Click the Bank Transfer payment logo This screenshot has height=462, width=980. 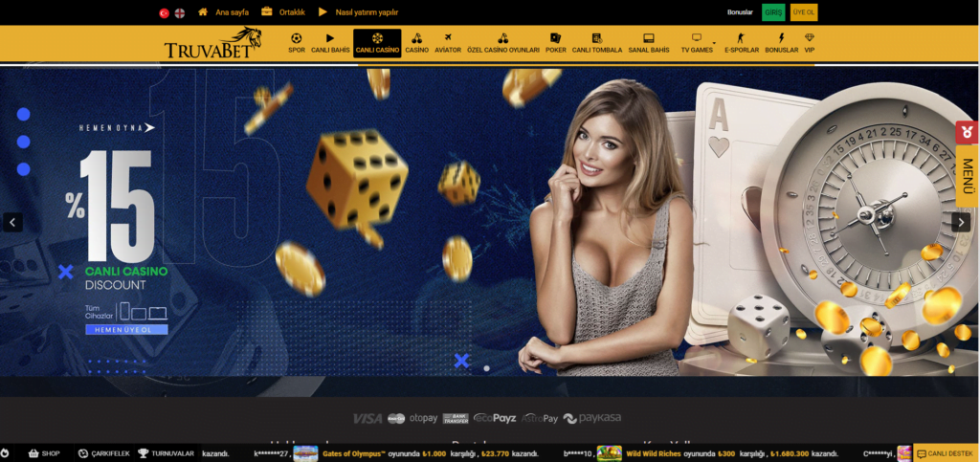(x=456, y=418)
